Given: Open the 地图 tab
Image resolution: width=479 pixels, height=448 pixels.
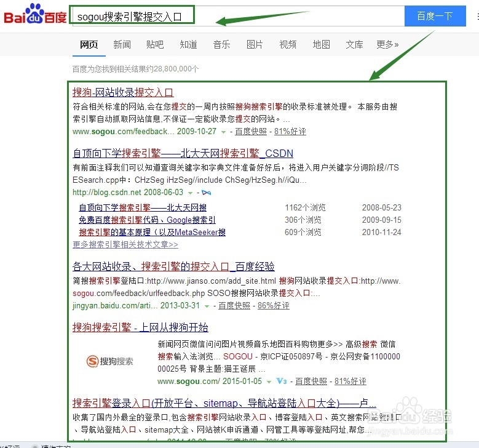Looking at the screenshot, I should pos(321,45).
